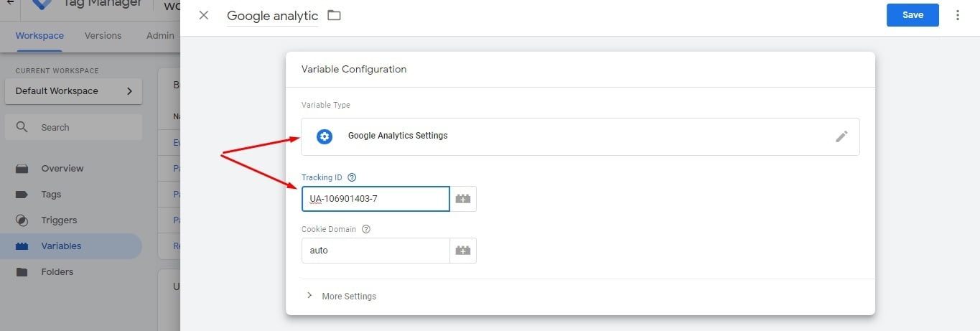Click the Triggers circle icon
980x331 pixels.
[22, 220]
